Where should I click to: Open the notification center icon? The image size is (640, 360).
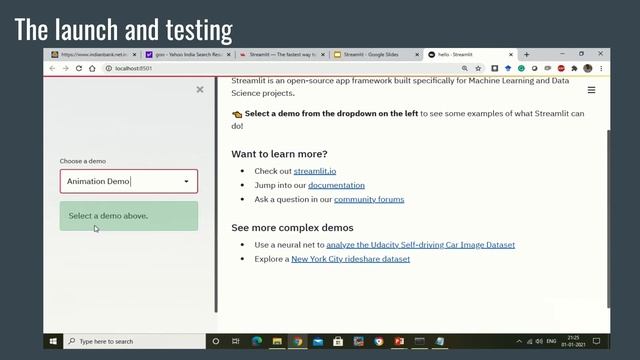[x=596, y=341]
